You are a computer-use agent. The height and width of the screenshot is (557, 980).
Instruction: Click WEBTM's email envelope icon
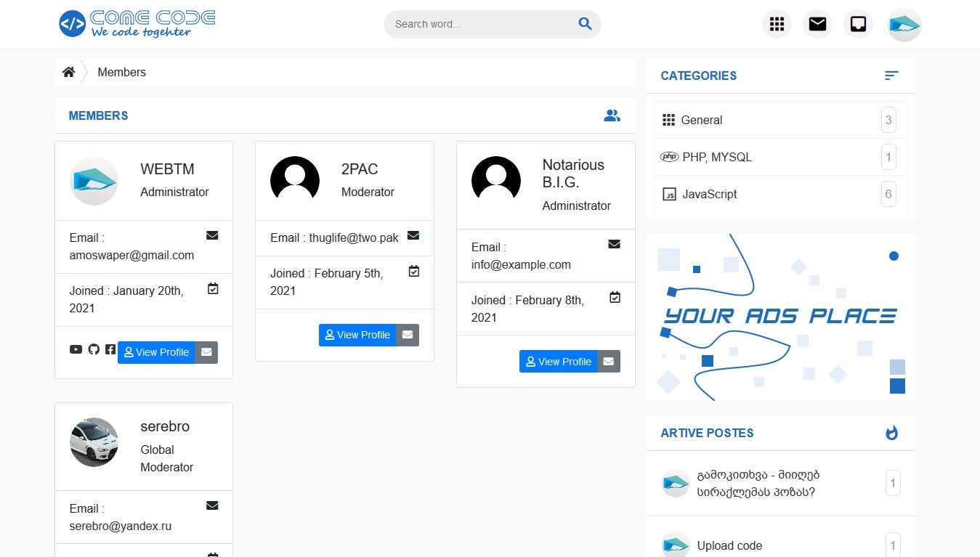click(212, 235)
